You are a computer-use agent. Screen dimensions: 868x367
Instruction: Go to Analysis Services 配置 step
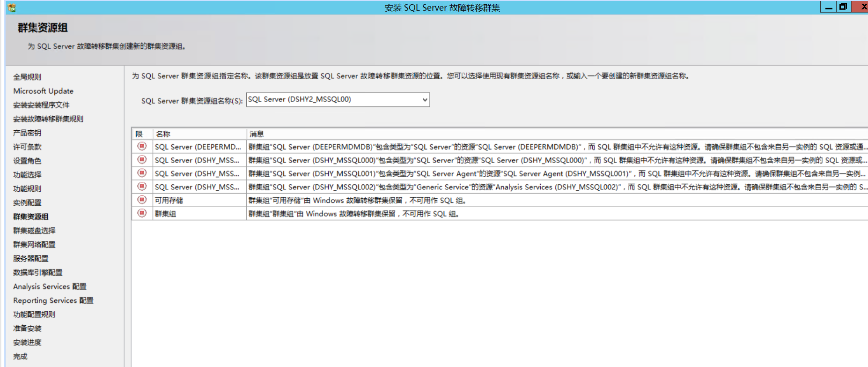[x=50, y=286]
